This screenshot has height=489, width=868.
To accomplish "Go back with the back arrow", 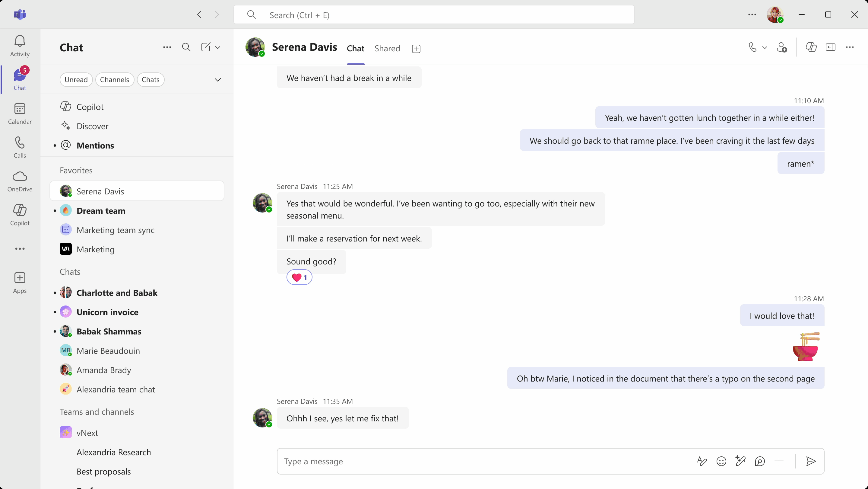I will click(x=199, y=14).
